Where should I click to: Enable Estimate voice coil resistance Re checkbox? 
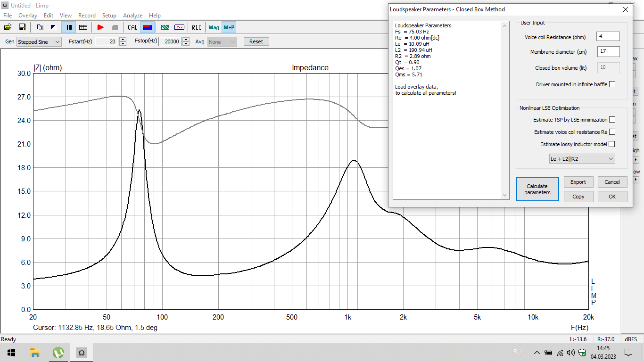(612, 132)
